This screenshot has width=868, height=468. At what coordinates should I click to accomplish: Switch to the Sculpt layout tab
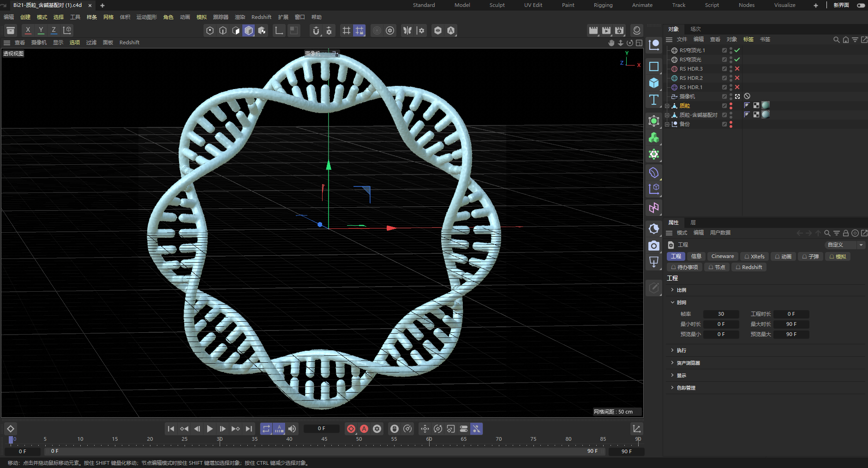tap(497, 5)
